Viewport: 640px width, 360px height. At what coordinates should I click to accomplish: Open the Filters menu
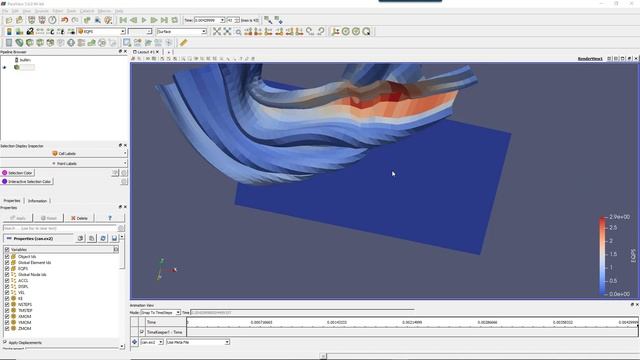58,11
